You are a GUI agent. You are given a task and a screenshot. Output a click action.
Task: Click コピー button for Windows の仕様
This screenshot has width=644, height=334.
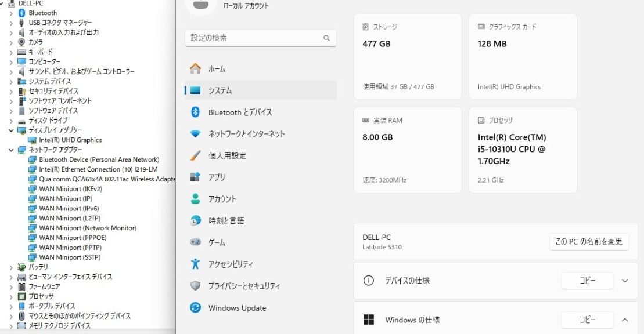(x=587, y=320)
